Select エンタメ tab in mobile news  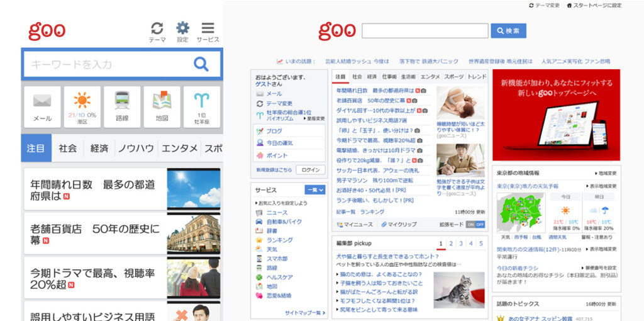(179, 148)
